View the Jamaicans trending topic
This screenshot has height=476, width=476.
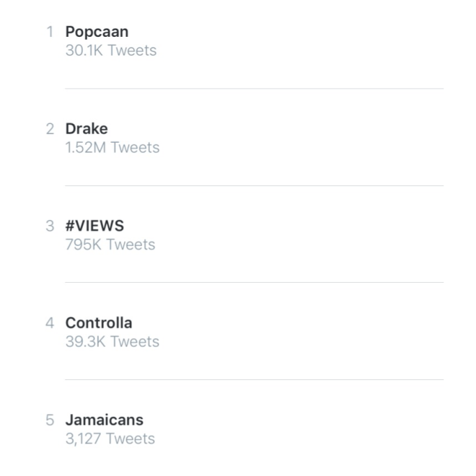point(105,420)
